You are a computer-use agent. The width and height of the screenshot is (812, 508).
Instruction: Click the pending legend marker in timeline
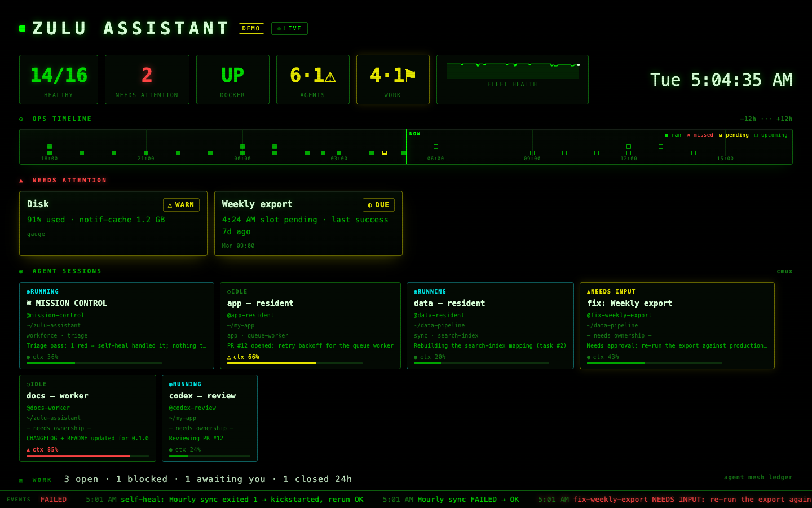tap(721, 135)
